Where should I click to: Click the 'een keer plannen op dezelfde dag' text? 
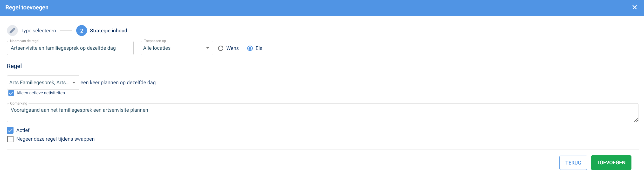tap(118, 83)
